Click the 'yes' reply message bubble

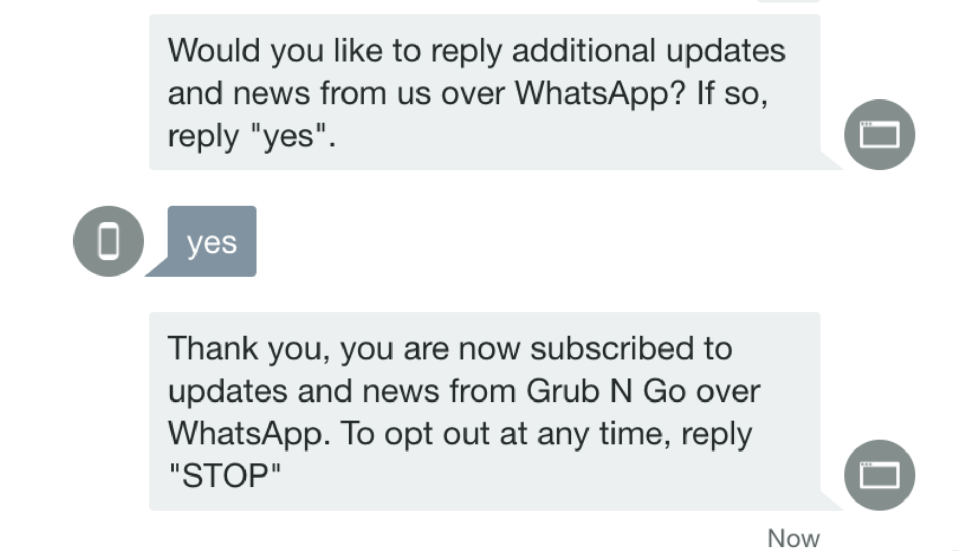(211, 240)
